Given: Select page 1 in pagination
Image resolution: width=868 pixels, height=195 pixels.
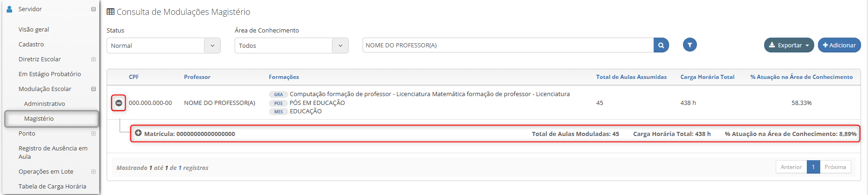Looking at the screenshot, I should tap(813, 167).
